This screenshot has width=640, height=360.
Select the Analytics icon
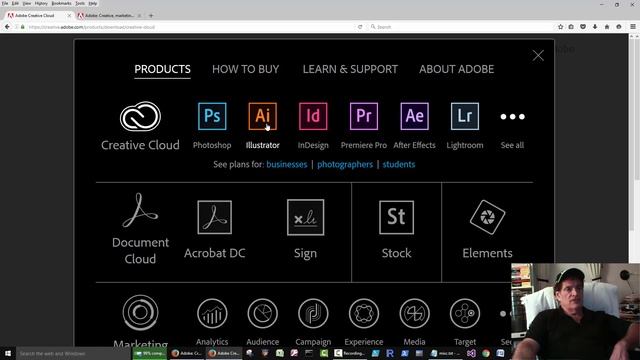point(212,313)
